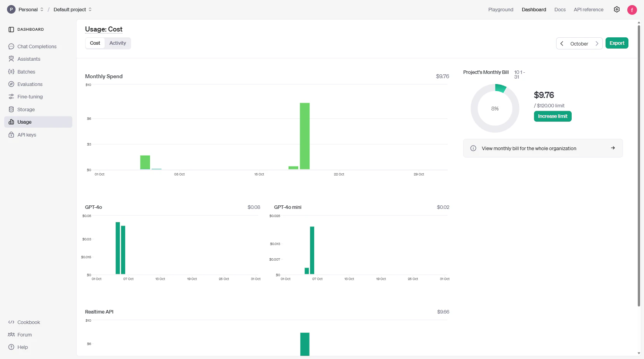Click the small Monthly Spend bar before 08 Oct
644x359 pixels.
coord(145,163)
